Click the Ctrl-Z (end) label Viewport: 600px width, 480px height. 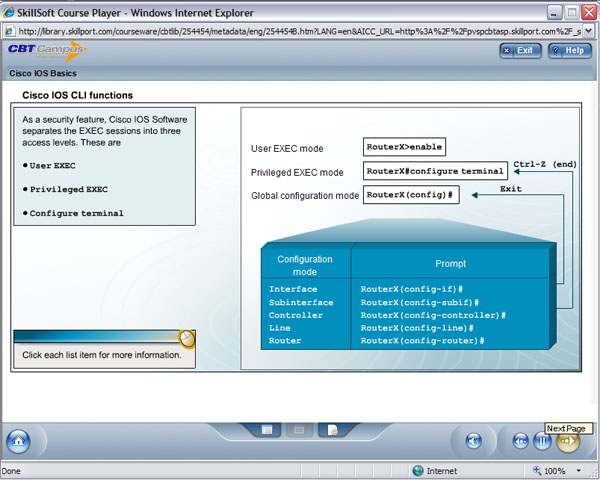tap(545, 164)
